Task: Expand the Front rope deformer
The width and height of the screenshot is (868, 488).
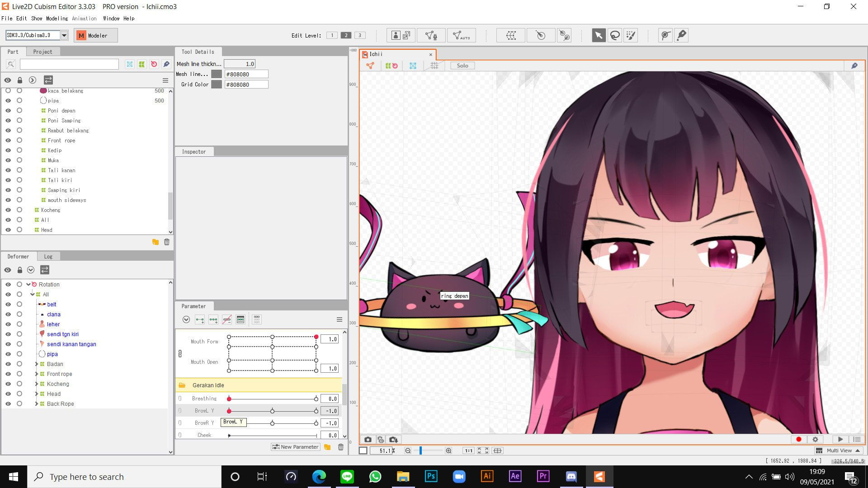Action: click(x=37, y=374)
